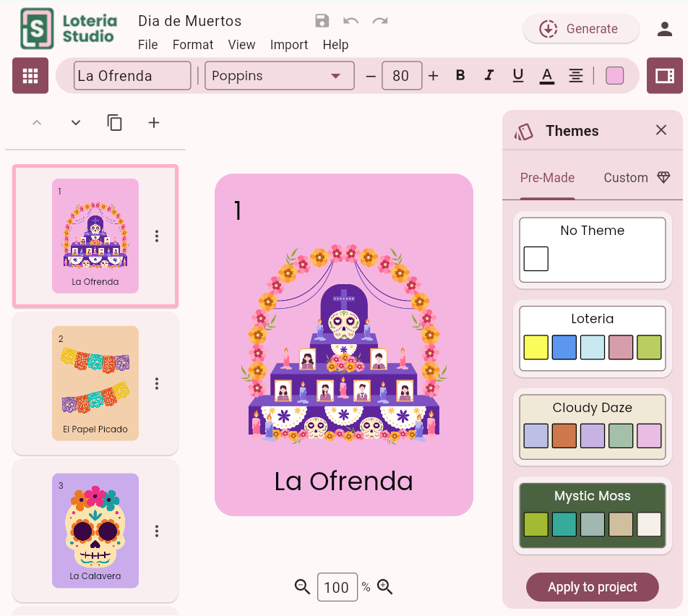The height and width of the screenshot is (616, 688).
Task: Click the Apply to project button
Action: coord(592,587)
